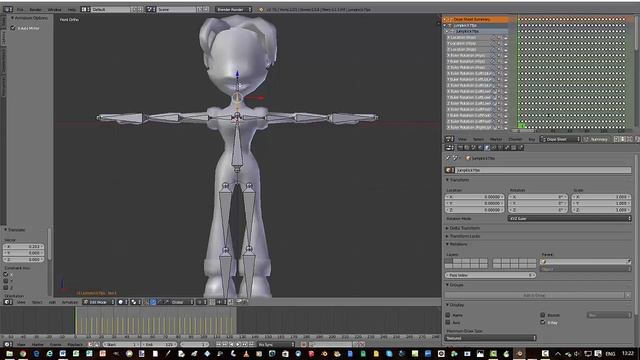Switch to the Object Constraints properties tab icon
Screen dimensions: 640x360
(x=493, y=148)
